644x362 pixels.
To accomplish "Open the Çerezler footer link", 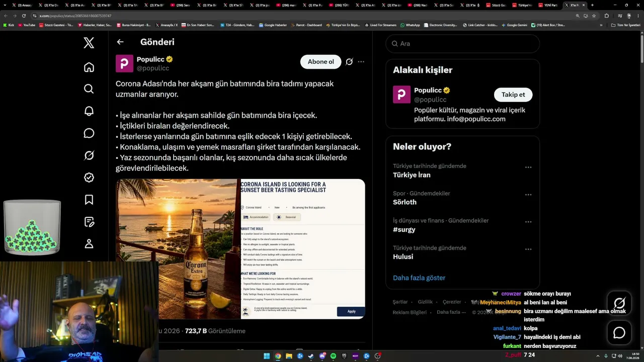I will [452, 302].
